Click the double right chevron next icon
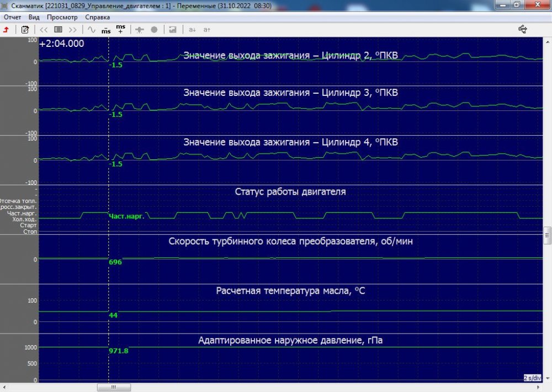Screen dimensions: 552x392 click(x=72, y=29)
